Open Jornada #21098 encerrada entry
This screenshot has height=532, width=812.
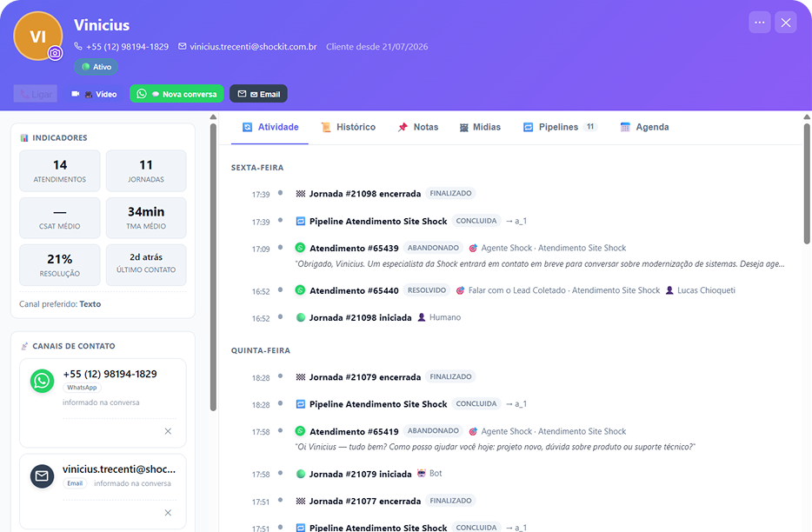tap(364, 194)
